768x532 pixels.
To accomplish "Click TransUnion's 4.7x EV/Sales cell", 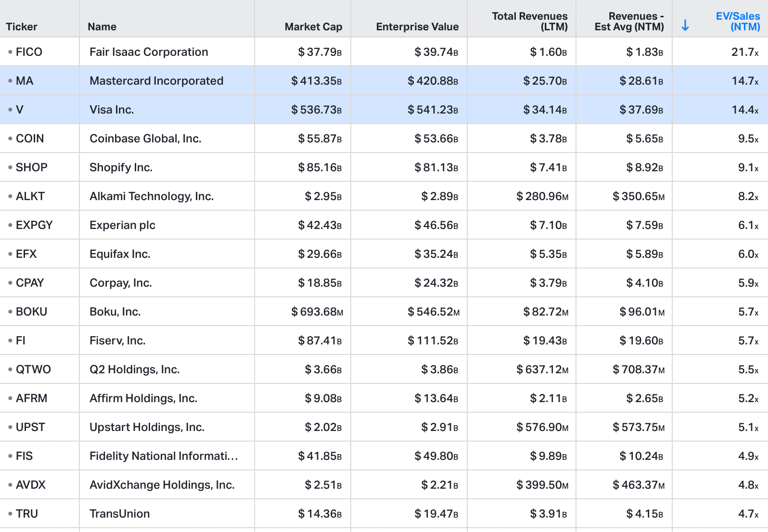I will (748, 514).
